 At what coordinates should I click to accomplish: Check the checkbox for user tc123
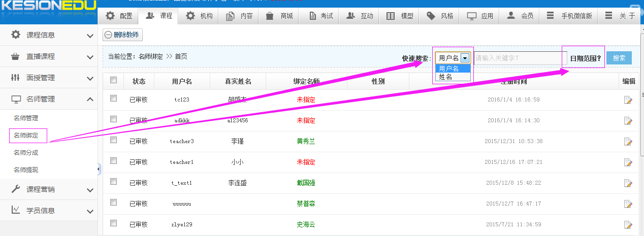coord(113,98)
